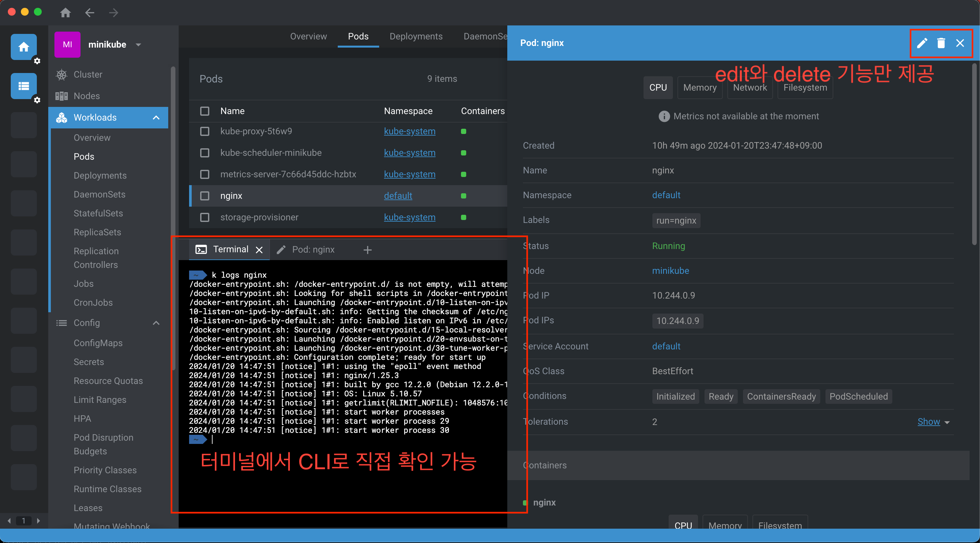The height and width of the screenshot is (543, 980).
Task: Collapse the Workloads sidebar section
Action: (156, 117)
